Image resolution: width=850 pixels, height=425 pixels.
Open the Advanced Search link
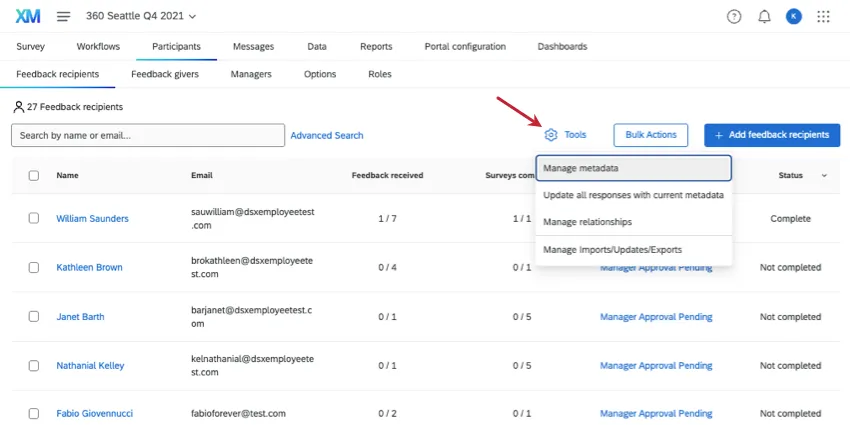tap(327, 136)
